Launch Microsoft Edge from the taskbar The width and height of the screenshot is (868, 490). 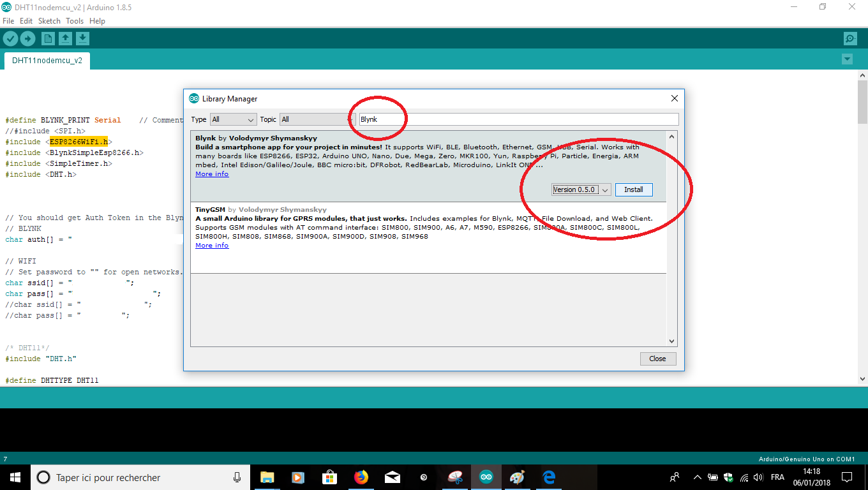click(x=548, y=477)
